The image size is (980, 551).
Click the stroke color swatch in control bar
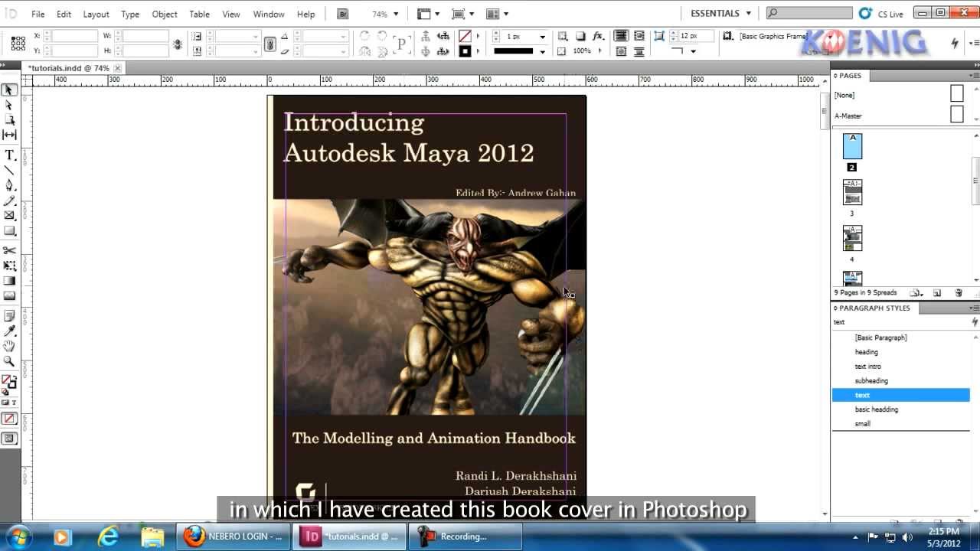click(x=465, y=51)
